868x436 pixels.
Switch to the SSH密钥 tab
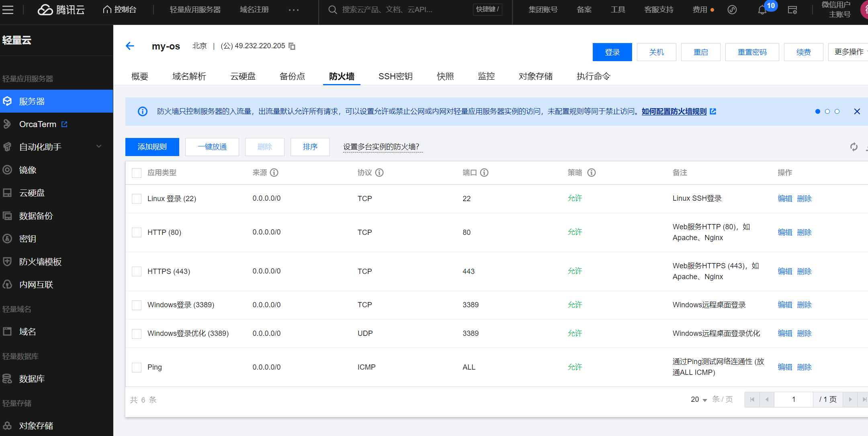[x=395, y=76]
